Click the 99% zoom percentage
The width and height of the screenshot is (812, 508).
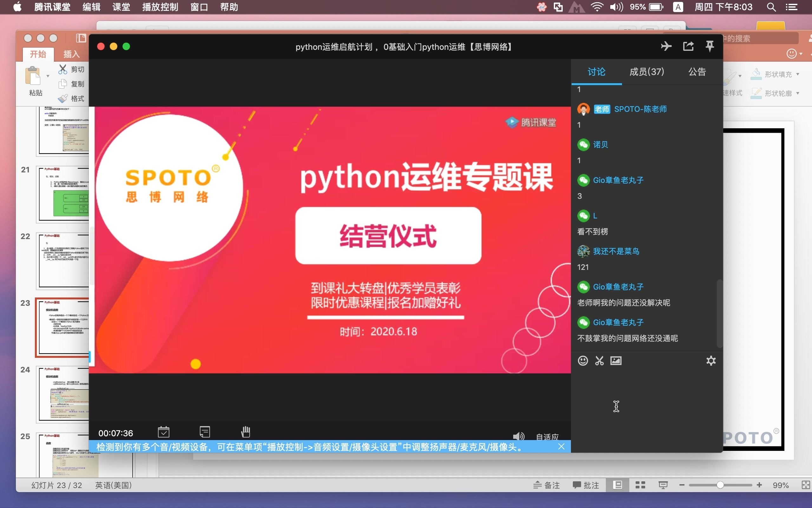pos(781,485)
